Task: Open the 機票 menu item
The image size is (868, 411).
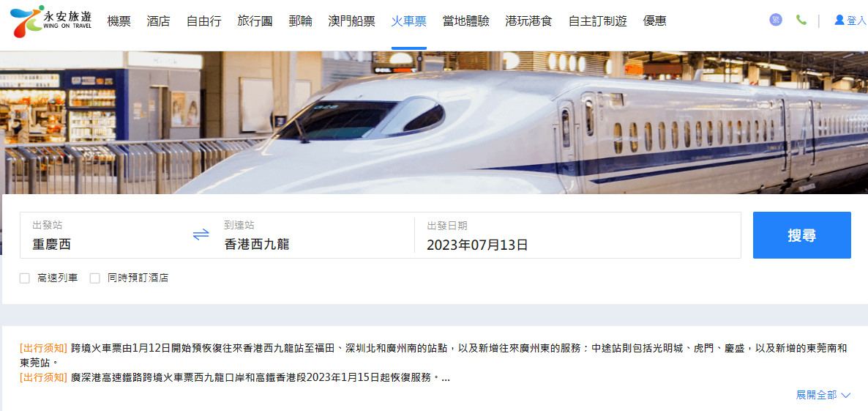Action: click(x=119, y=21)
